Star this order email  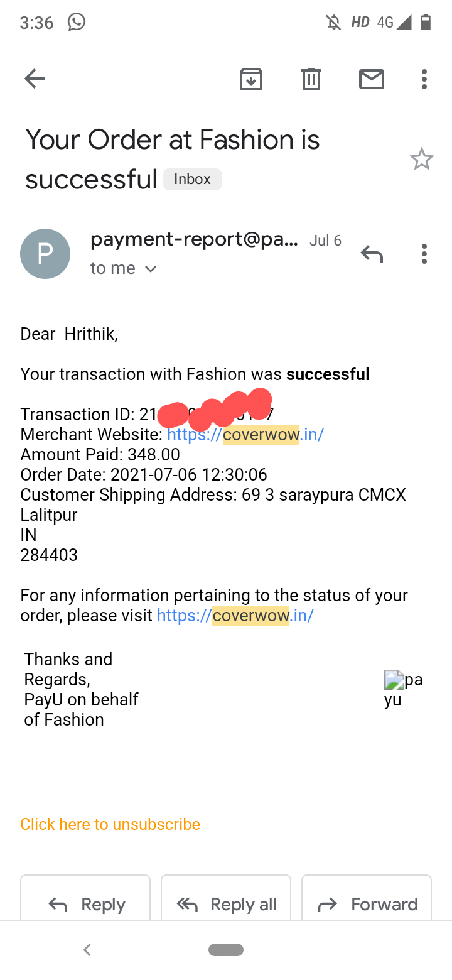[422, 159]
